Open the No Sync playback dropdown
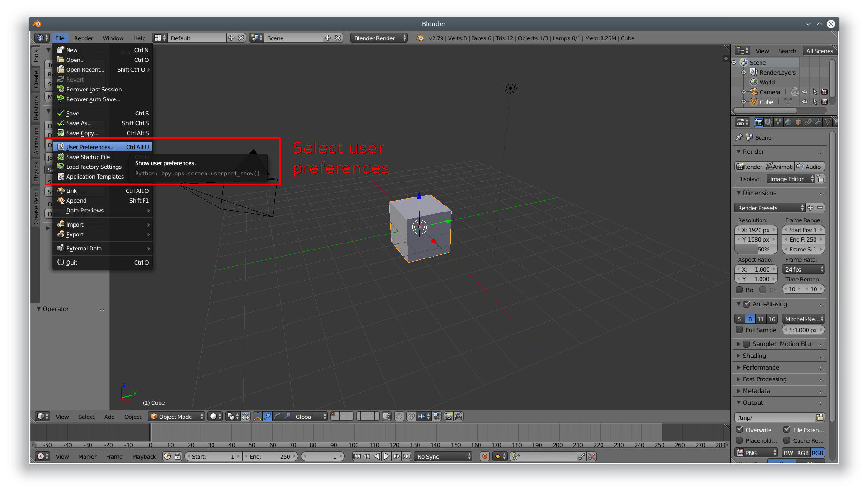Screen dimensions: 868x493 [x=443, y=456]
